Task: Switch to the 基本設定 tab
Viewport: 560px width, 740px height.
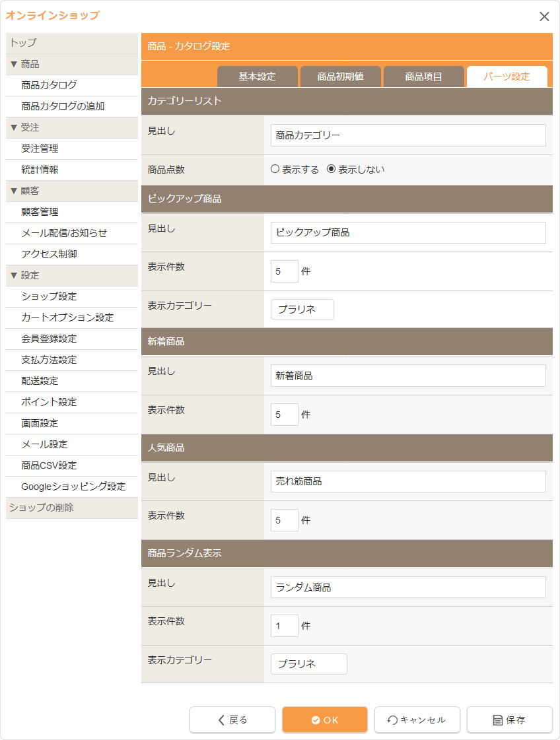Action: 257,77
